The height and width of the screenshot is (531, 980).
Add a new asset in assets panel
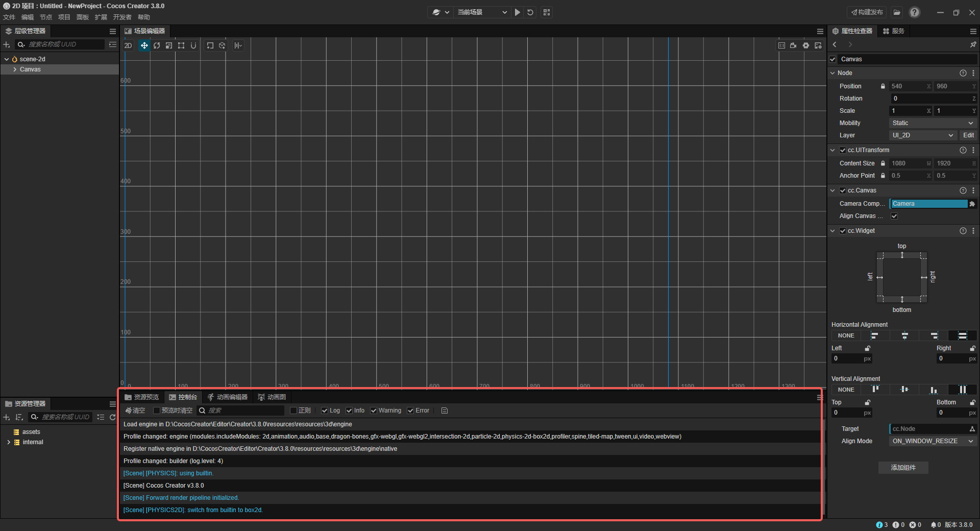coord(7,417)
